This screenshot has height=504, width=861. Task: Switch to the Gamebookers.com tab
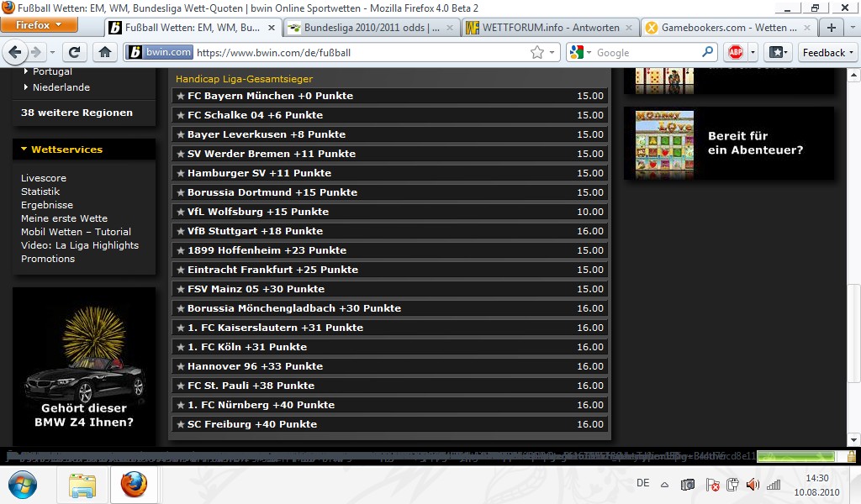pyautogui.click(x=723, y=28)
